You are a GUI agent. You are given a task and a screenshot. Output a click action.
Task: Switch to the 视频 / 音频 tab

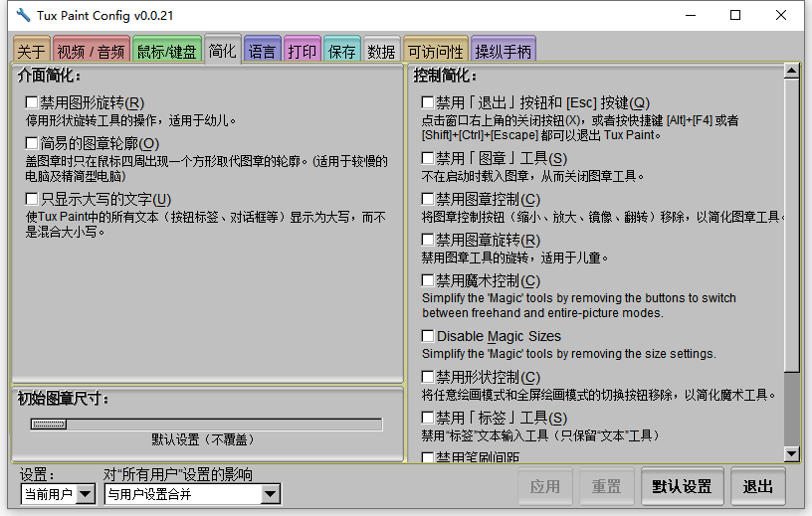[92, 50]
